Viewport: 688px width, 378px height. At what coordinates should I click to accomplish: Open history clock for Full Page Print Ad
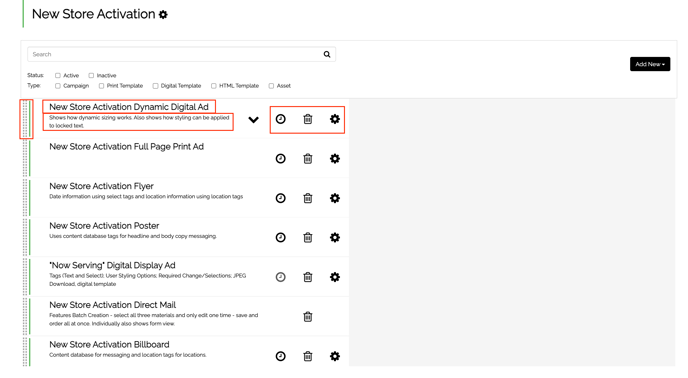point(280,158)
